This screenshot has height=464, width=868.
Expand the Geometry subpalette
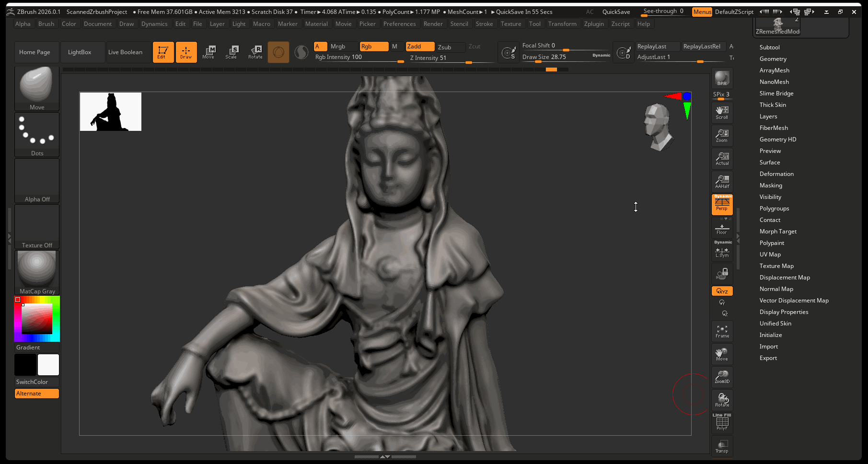pyautogui.click(x=773, y=59)
